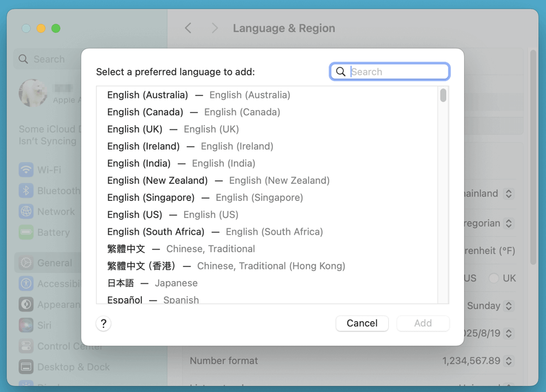Click the Battery icon in sidebar

(26, 232)
